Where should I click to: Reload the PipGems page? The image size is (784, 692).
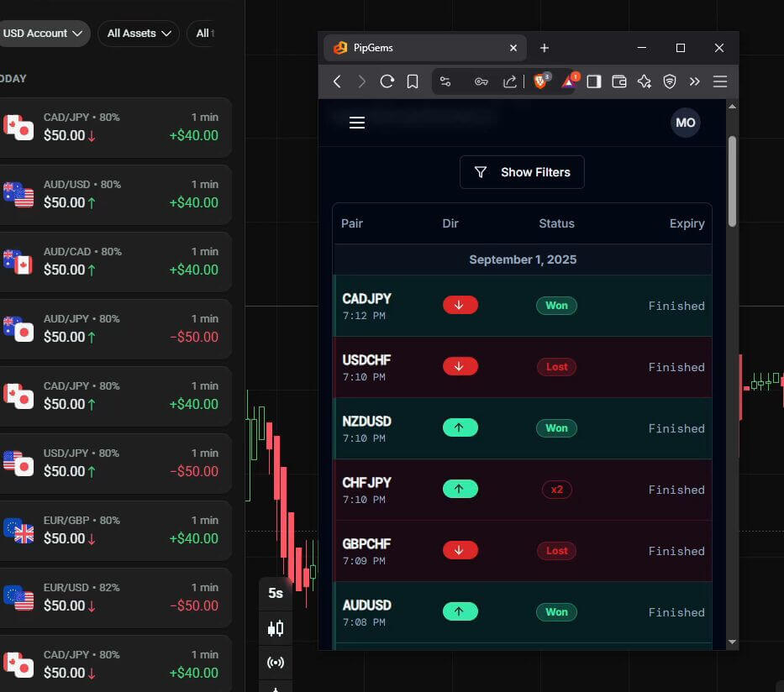(387, 81)
